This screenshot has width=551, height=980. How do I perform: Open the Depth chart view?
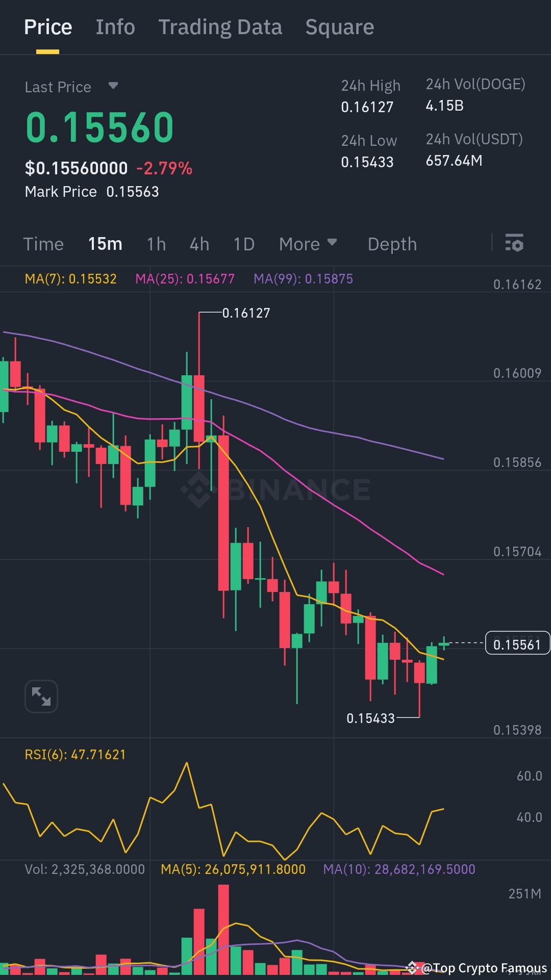(x=392, y=244)
